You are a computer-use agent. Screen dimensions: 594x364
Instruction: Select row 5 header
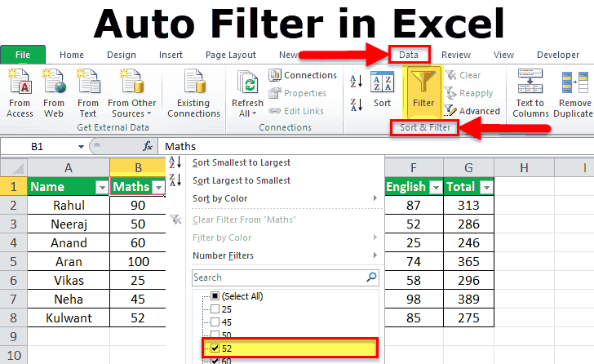(14, 261)
